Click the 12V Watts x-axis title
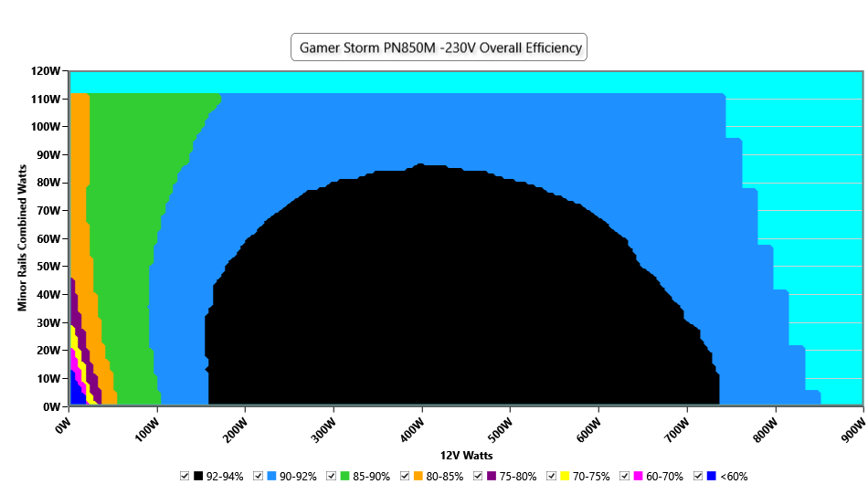This screenshot has height=484, width=868. 467,454
